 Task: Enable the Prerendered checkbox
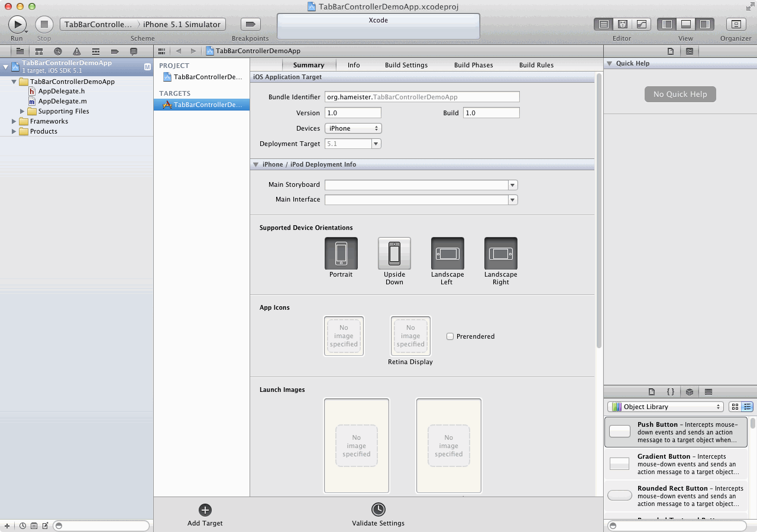[450, 336]
